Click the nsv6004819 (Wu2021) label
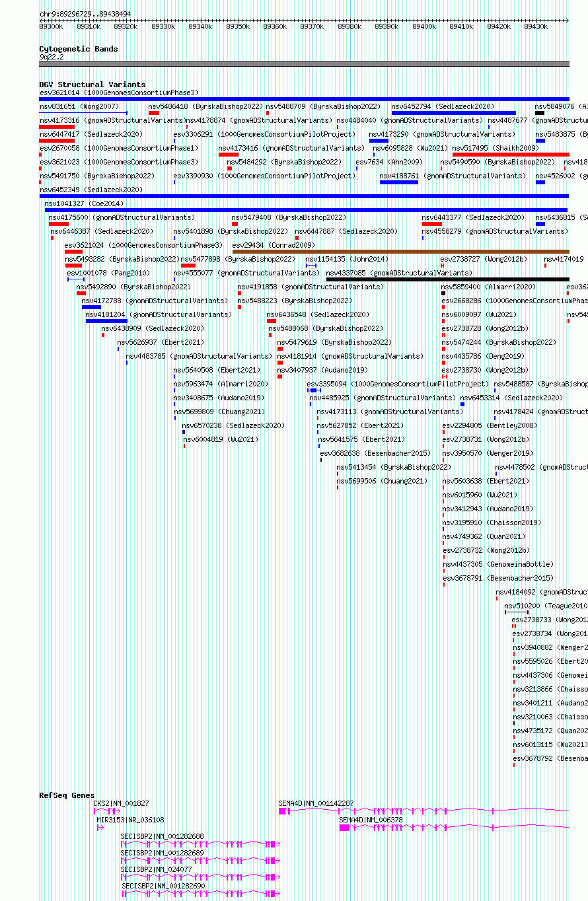 221,439
